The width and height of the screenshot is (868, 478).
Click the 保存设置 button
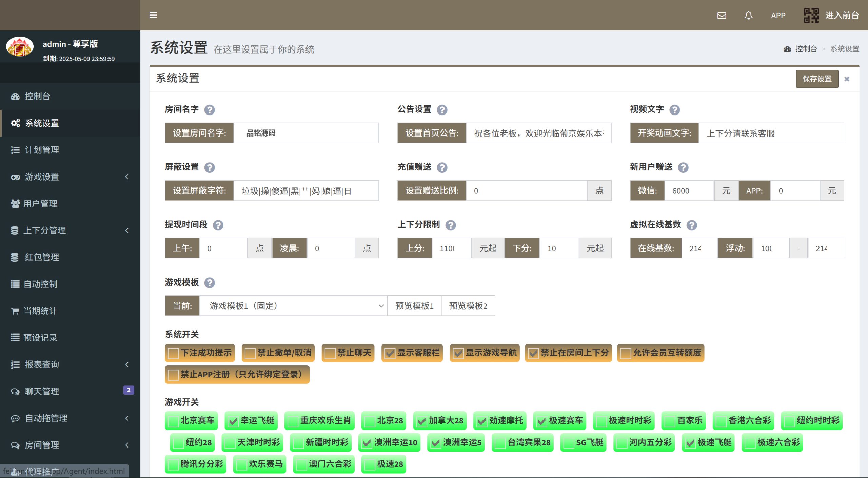pos(817,79)
